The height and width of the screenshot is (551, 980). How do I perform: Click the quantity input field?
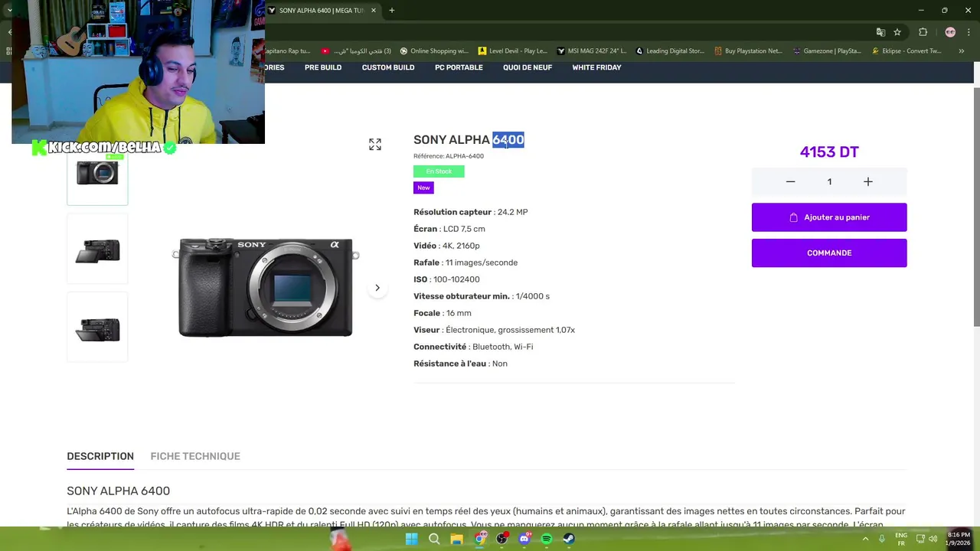(x=829, y=181)
